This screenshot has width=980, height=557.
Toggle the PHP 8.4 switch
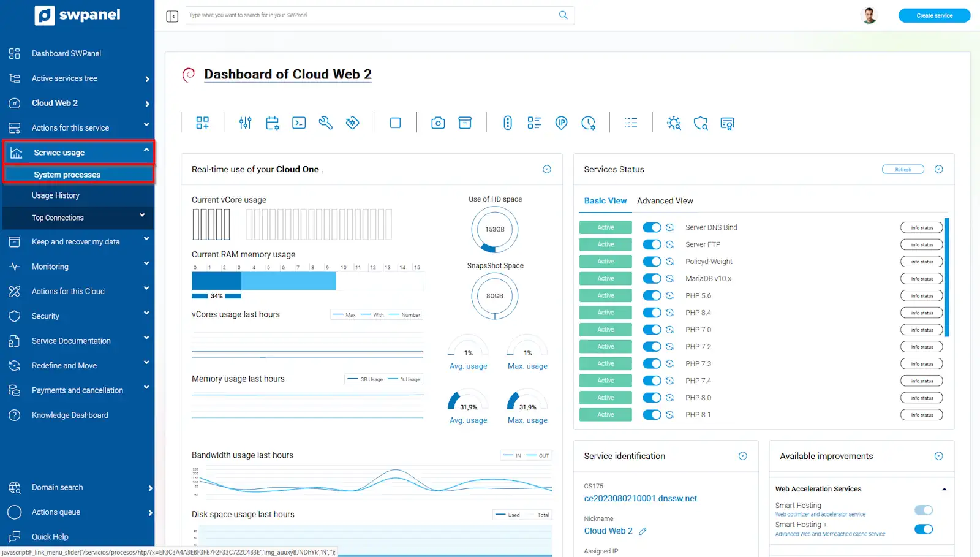(652, 313)
